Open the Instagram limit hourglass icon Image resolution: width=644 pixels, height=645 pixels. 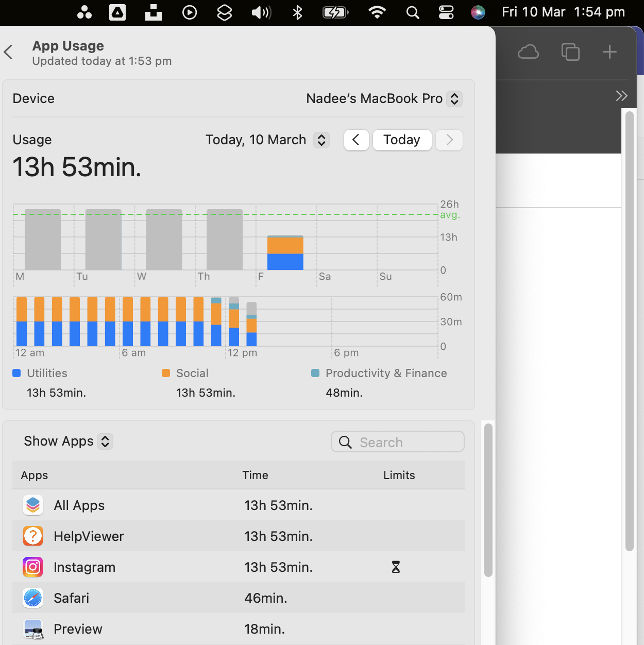tap(396, 567)
